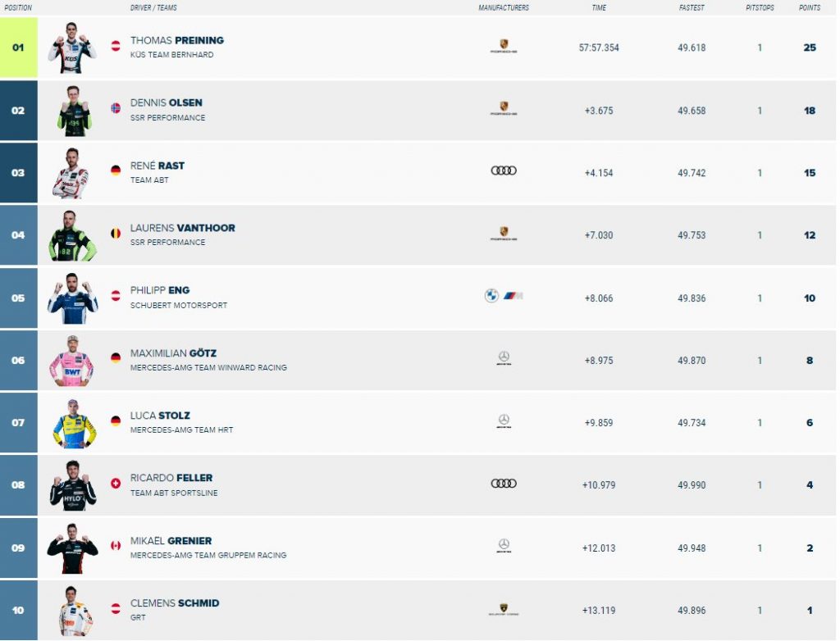Click the Mercedes-AMG logo for Maximilian Götz
The width and height of the screenshot is (840, 641).
coord(504,358)
